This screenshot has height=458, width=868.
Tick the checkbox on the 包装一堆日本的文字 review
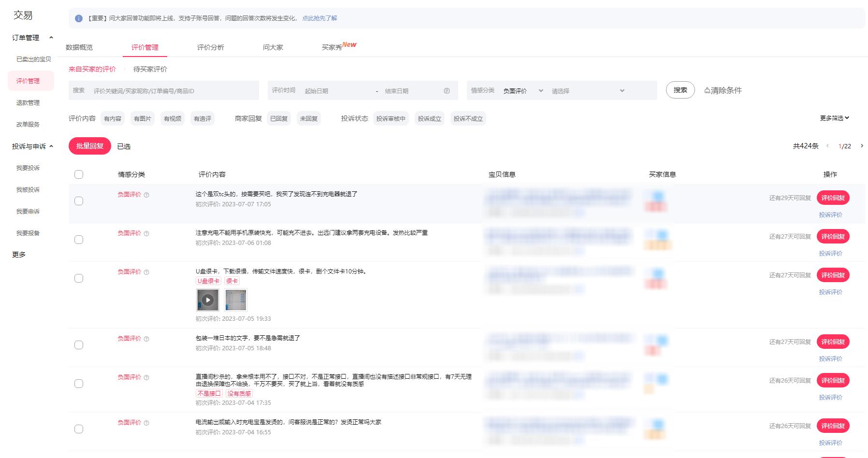pyautogui.click(x=79, y=344)
